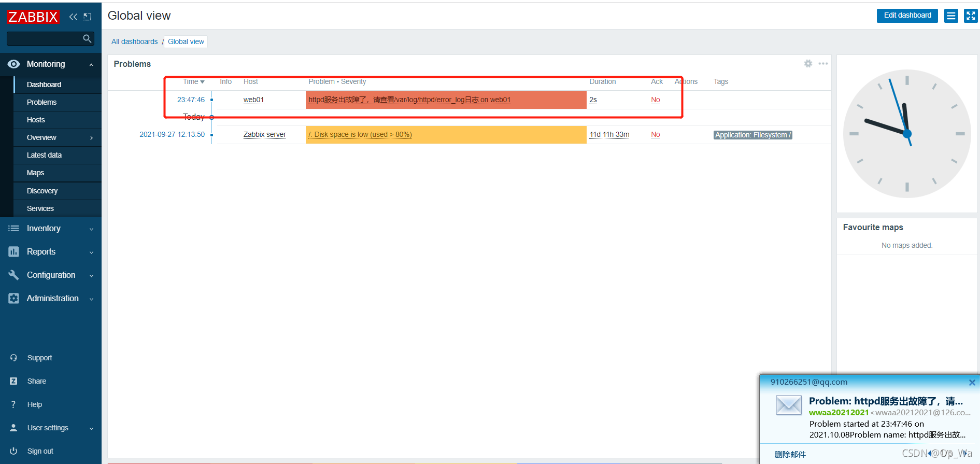Open Problems widget gear settings
This screenshot has width=980, height=464.
point(808,63)
